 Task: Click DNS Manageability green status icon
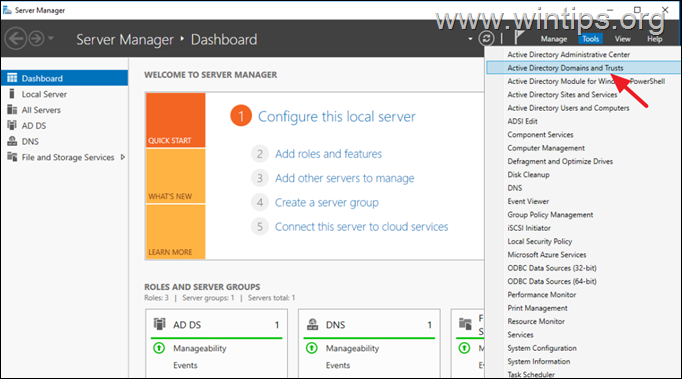pos(312,348)
